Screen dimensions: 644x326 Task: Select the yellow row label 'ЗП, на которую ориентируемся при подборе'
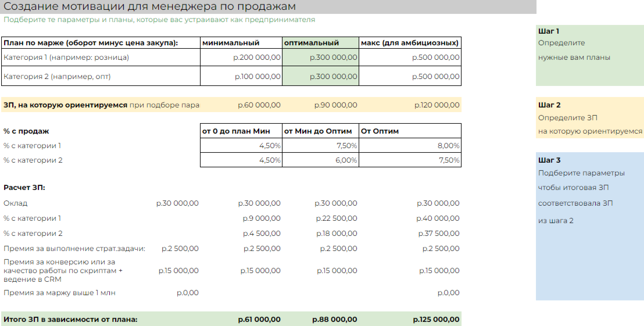tap(102, 105)
